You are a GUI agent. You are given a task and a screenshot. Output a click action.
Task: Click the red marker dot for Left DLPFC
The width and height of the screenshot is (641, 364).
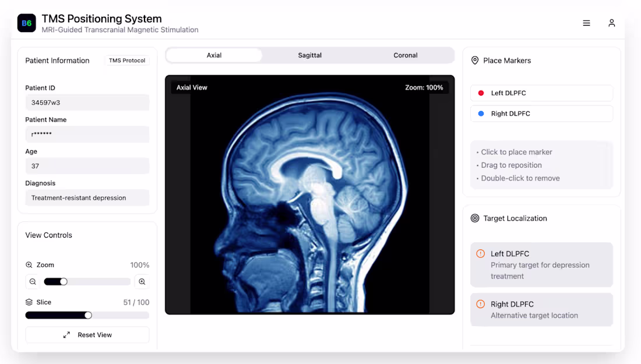coord(481,93)
